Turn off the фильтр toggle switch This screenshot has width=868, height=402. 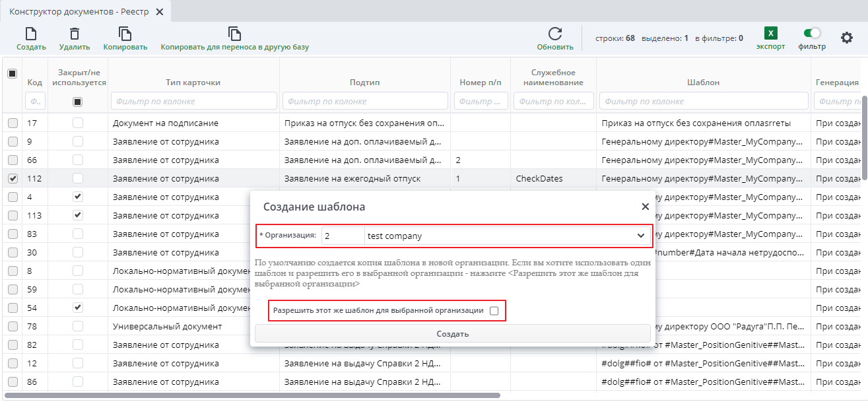pyautogui.click(x=811, y=33)
